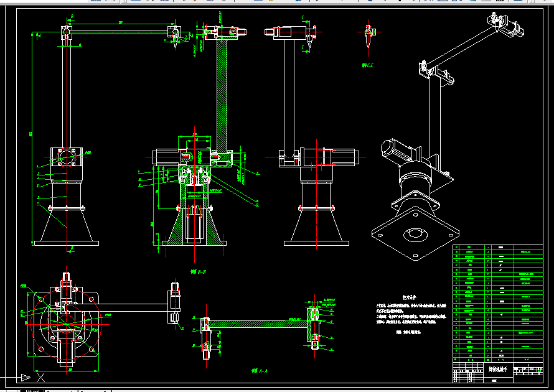Pick the 3D isometric view's square base plate
Image resolution: width=554 pixels, height=392 pixels.
pyautogui.click(x=416, y=233)
